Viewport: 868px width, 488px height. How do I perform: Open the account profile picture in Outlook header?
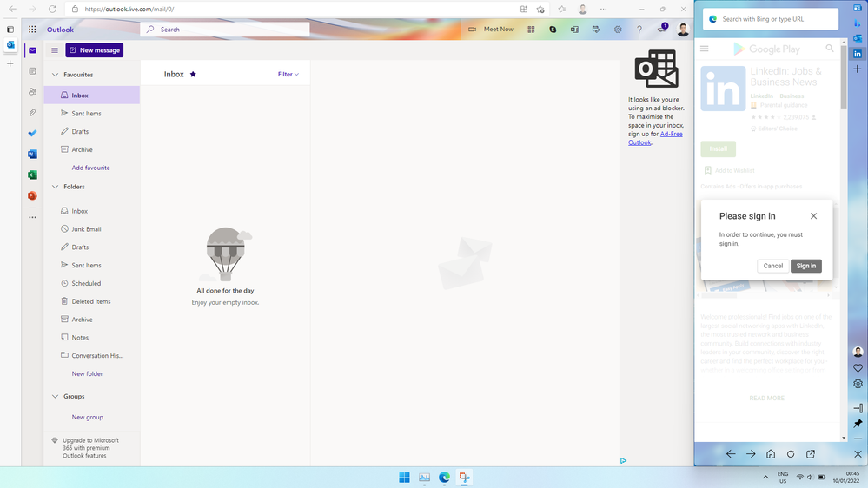point(683,30)
